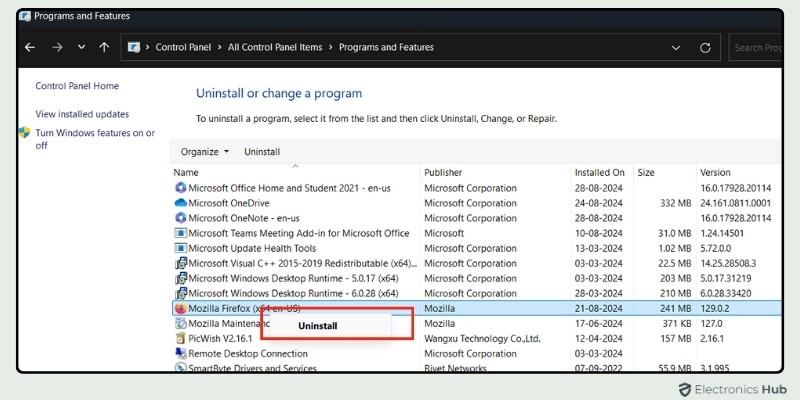Select Microsoft OneNote - en-us entry
This screenshot has height=400, width=800.
[244, 218]
